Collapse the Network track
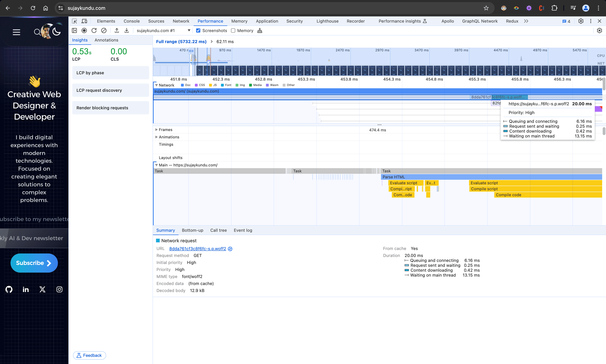606x364 pixels. (x=157, y=85)
